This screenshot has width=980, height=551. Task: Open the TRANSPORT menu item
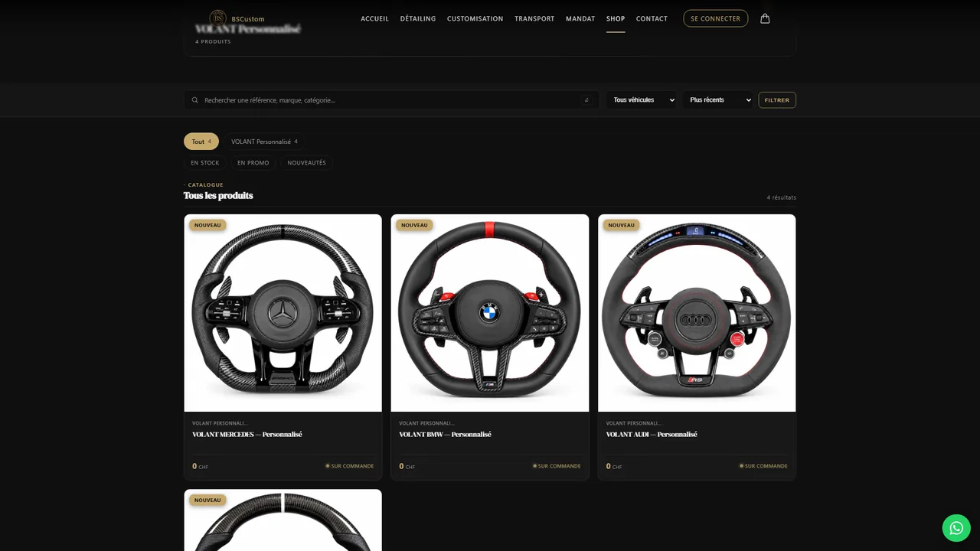(x=534, y=18)
